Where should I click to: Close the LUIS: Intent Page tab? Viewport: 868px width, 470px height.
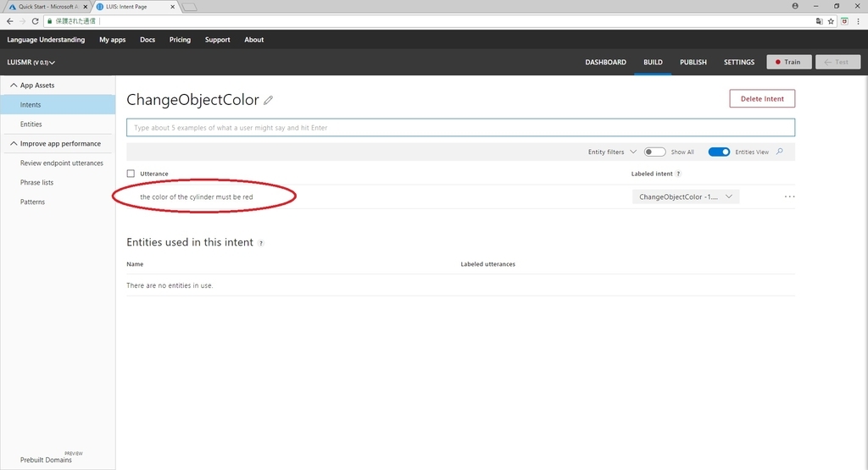coord(173,7)
